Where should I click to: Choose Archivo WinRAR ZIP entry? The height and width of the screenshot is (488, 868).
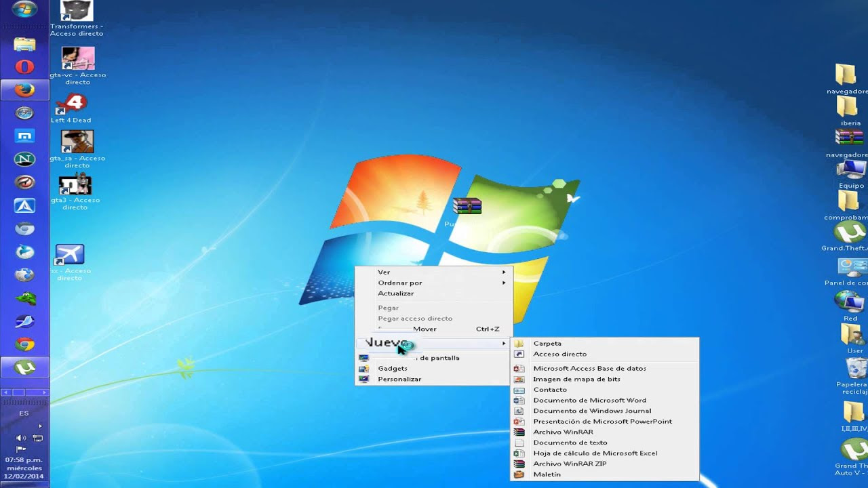pos(605,464)
